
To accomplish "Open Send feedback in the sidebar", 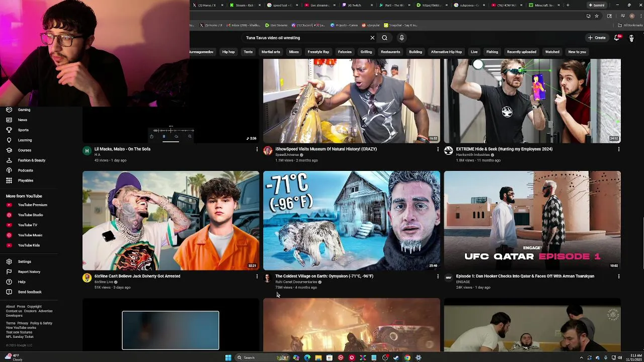I will click(x=30, y=292).
